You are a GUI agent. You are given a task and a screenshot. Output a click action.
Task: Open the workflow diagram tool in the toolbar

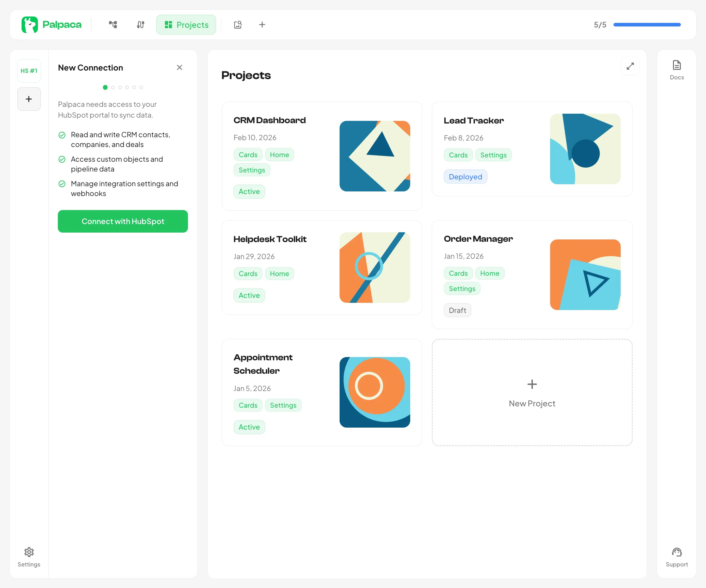[113, 24]
